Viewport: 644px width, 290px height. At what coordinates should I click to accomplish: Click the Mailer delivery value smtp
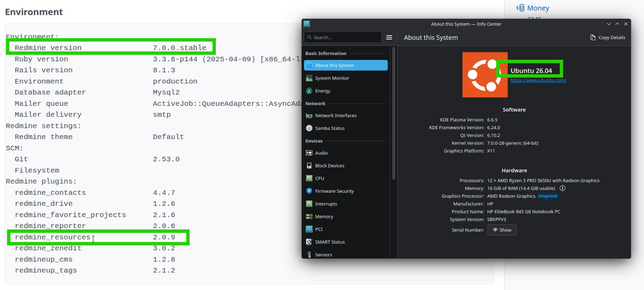[x=162, y=115]
